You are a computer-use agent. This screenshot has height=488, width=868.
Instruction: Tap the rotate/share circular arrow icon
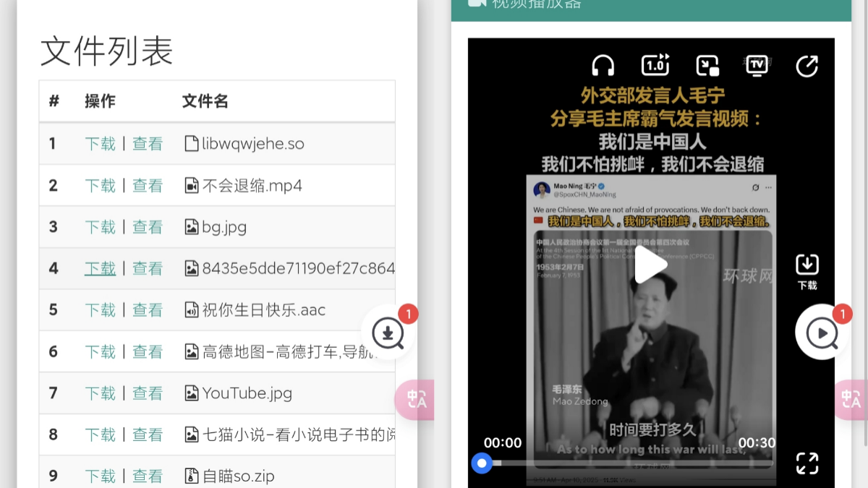click(x=807, y=66)
